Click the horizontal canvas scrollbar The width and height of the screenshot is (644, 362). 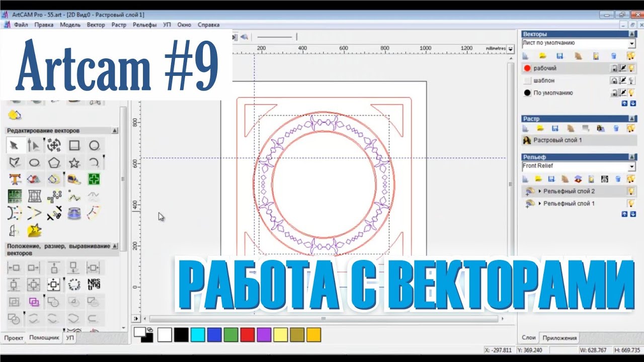point(324,319)
